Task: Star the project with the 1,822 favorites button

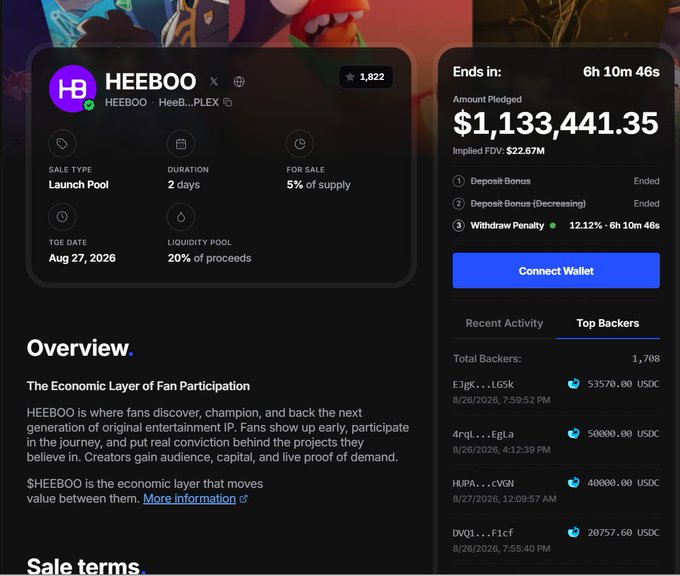Action: (366, 77)
